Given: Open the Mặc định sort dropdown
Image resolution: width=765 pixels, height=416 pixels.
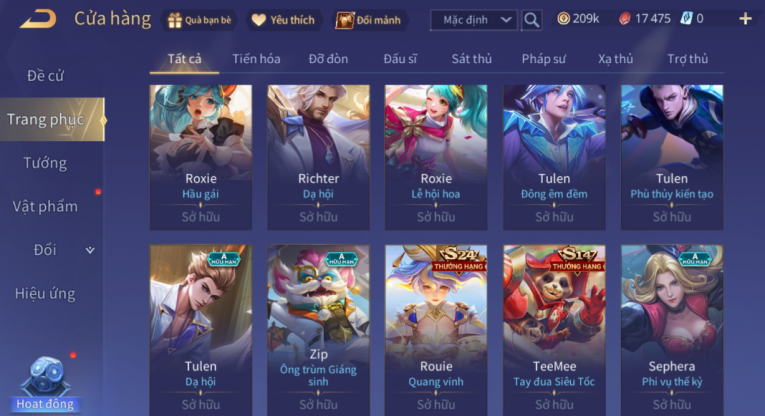Looking at the screenshot, I should 474,20.
